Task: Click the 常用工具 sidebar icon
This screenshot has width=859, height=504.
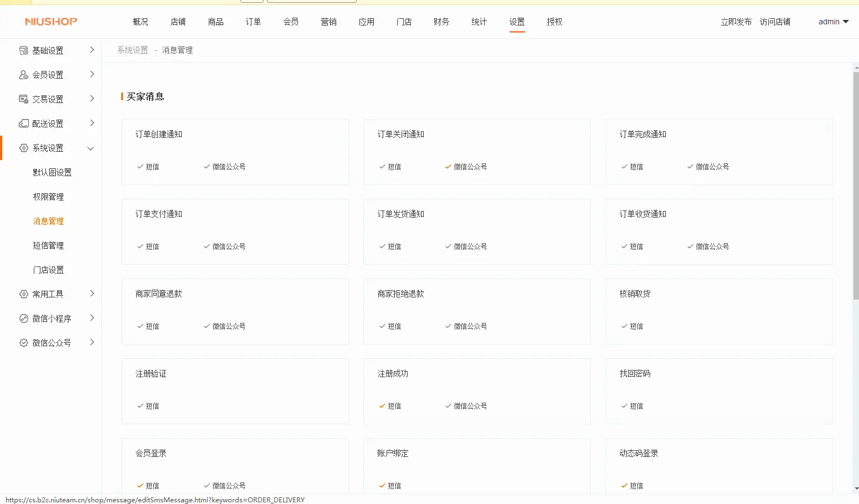Action: coord(24,294)
